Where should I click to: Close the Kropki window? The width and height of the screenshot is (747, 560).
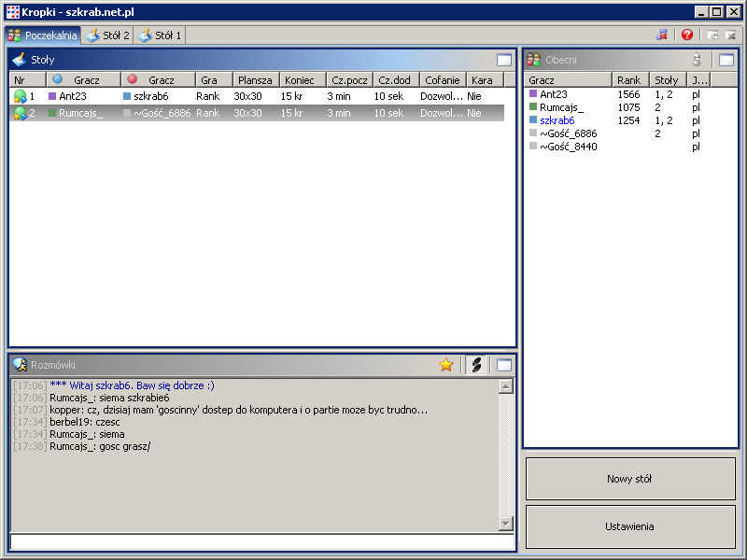734,12
